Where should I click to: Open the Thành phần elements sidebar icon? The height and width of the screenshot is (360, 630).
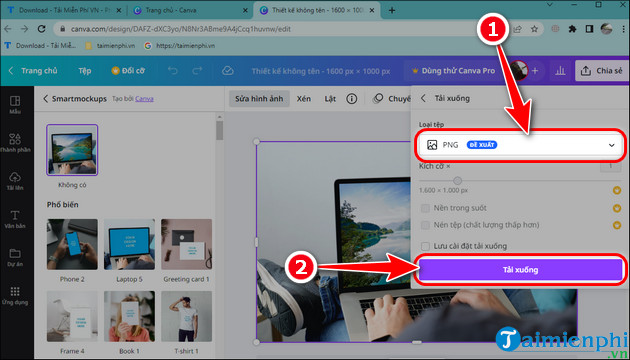[15, 143]
